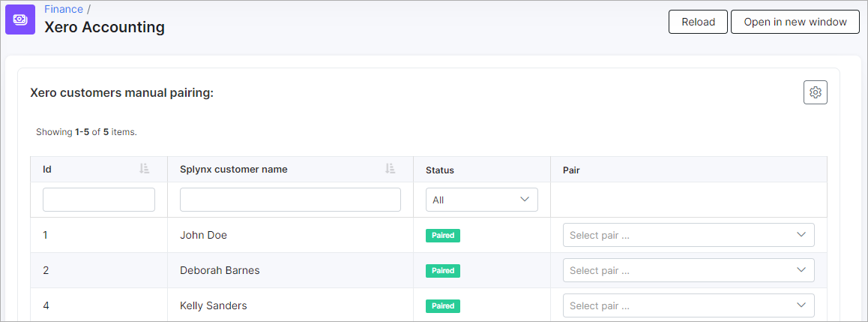
Task: Focus the Id filter input field
Action: click(x=98, y=200)
